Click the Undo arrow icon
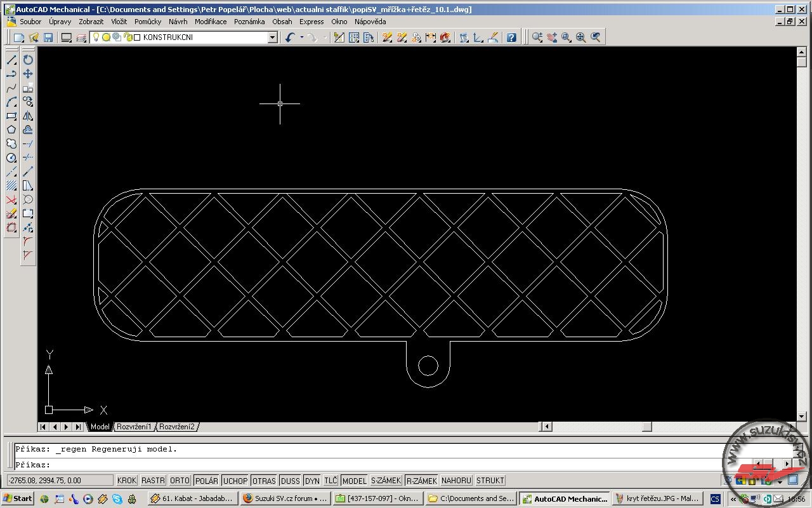Screen dimensions: 812x508 pos(290,37)
